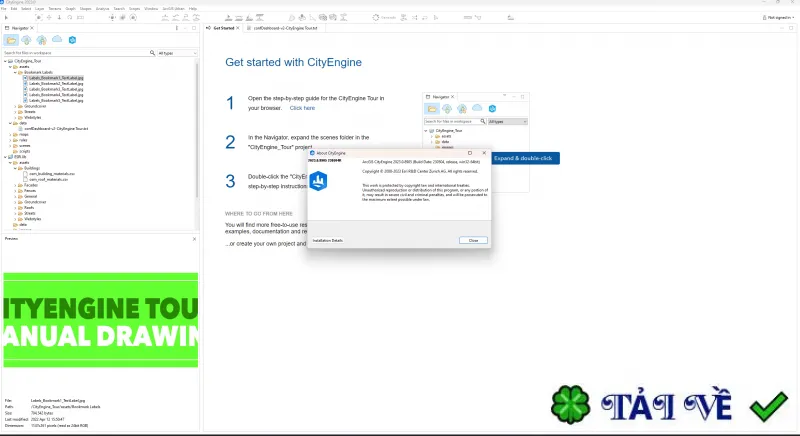Screen dimensions: 800x436
Task: Expand the Groundcover folder under Bookmark Labels
Action: 15,107
